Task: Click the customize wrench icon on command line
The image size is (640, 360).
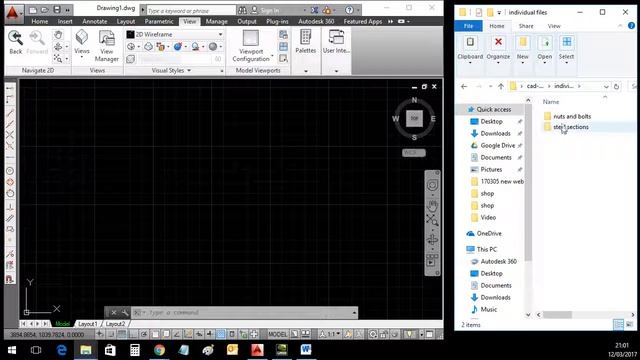Action: (x=125, y=313)
